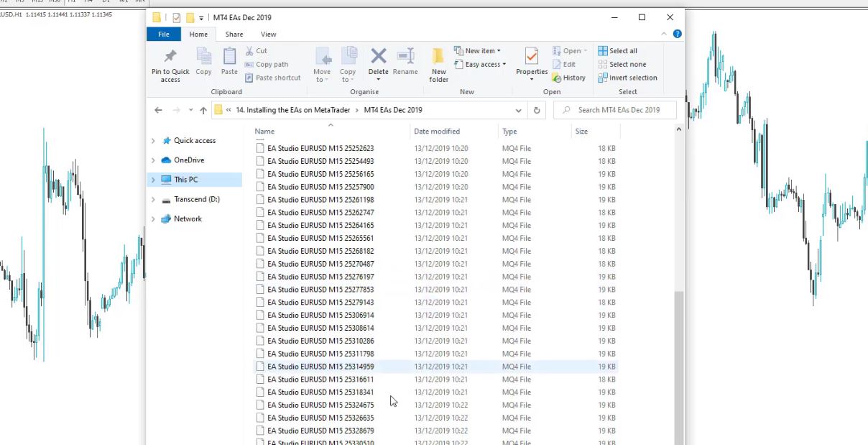
Task: Click the Back navigation arrow
Action: tap(158, 109)
